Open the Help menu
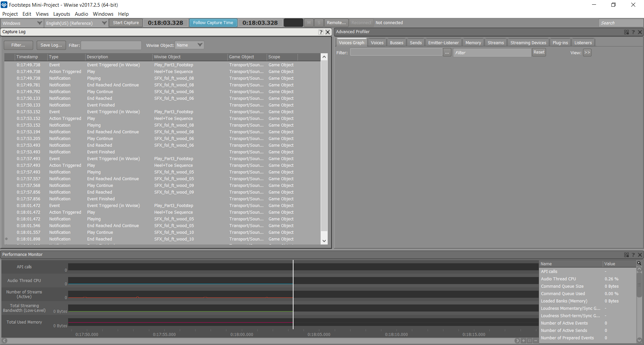Viewport: 644px width, 345px height. click(x=123, y=14)
